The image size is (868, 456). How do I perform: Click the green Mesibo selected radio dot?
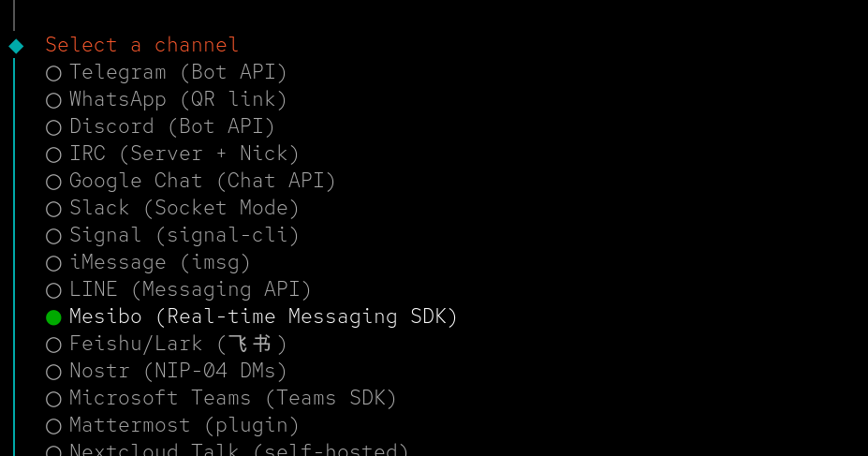tap(53, 317)
